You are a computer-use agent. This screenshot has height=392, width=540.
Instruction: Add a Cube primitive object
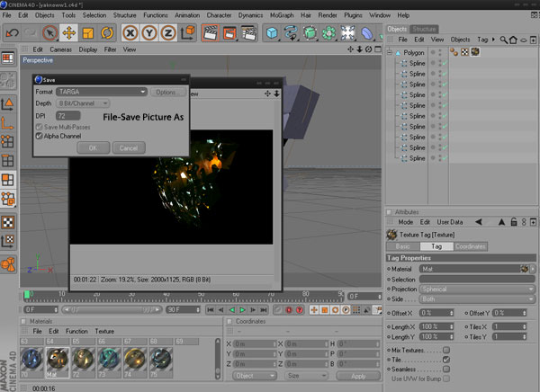point(272,33)
